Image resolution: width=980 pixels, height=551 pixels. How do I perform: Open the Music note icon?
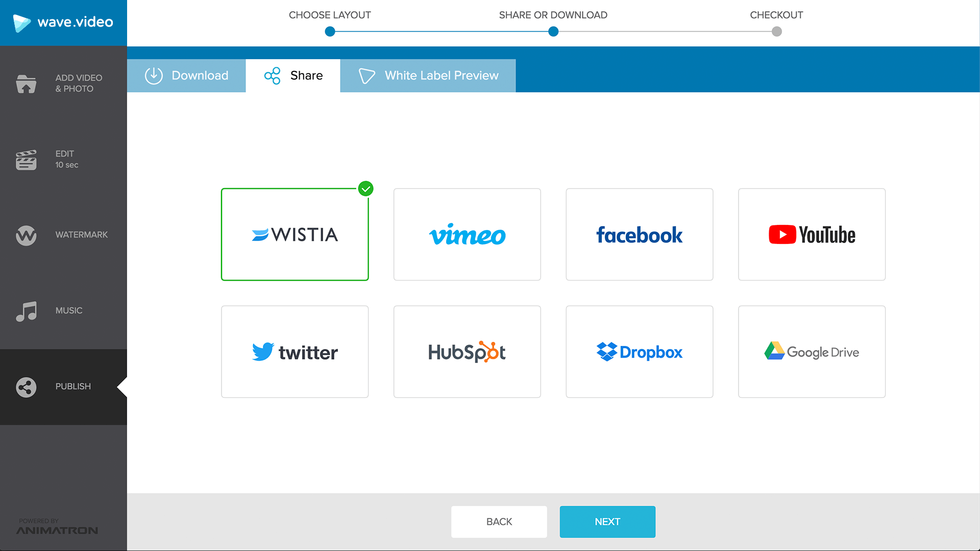tap(26, 311)
